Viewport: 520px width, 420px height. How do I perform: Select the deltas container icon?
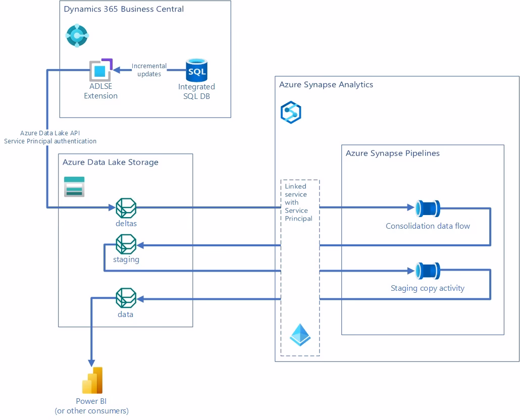[x=125, y=207]
